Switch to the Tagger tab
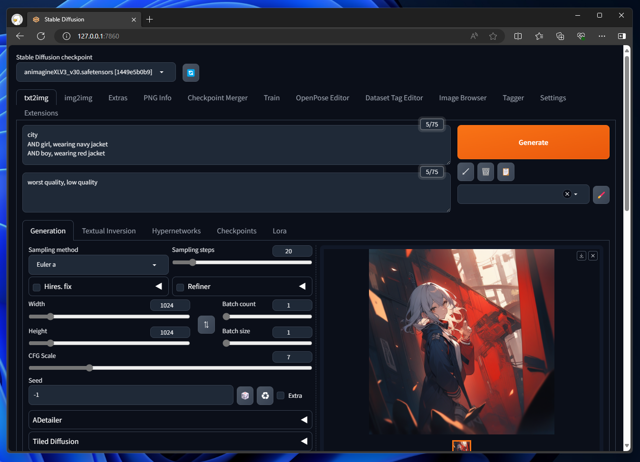 513,98
